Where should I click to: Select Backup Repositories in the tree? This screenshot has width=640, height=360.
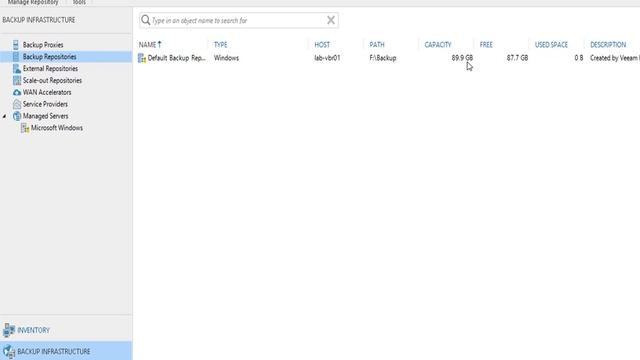pos(49,57)
